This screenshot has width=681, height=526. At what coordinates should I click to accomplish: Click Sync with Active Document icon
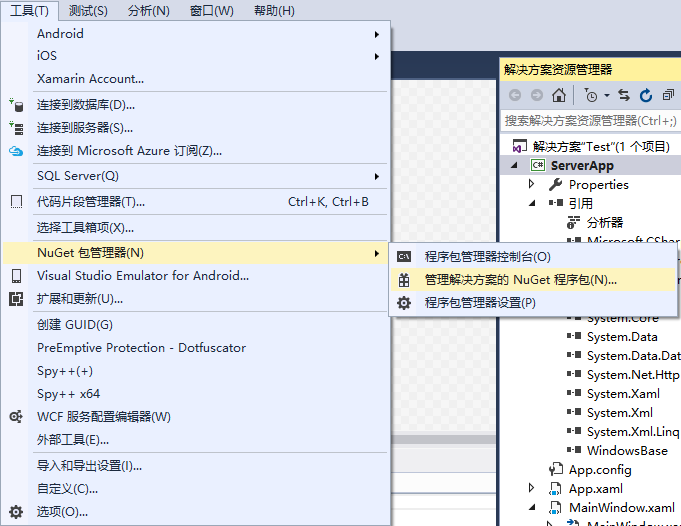pyautogui.click(x=624, y=95)
